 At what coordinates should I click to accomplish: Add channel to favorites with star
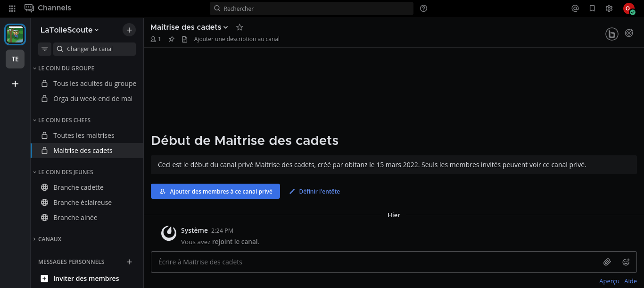coord(239,27)
